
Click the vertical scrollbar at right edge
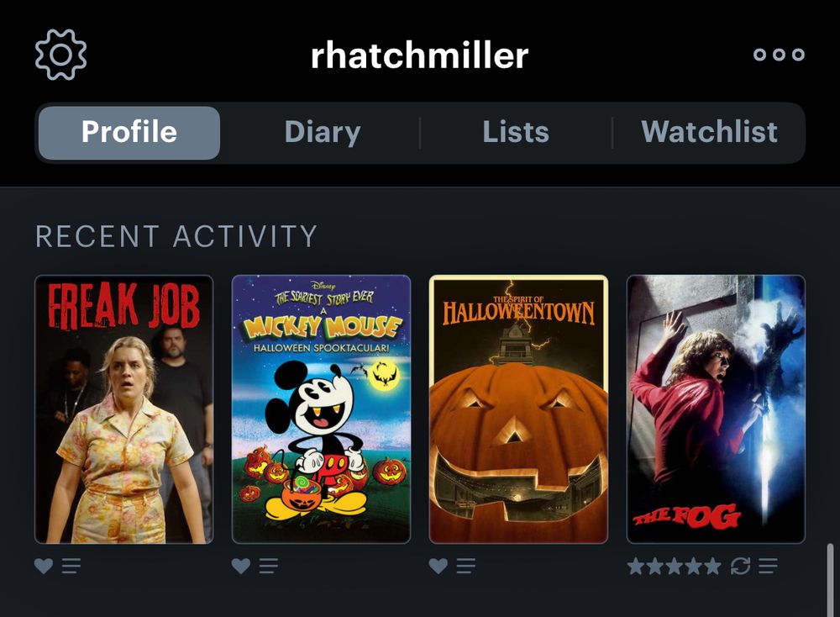(830, 580)
